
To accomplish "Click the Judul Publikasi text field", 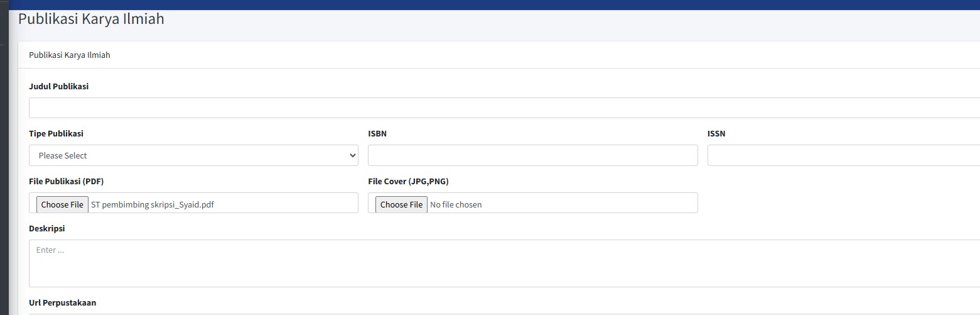I will (504, 108).
